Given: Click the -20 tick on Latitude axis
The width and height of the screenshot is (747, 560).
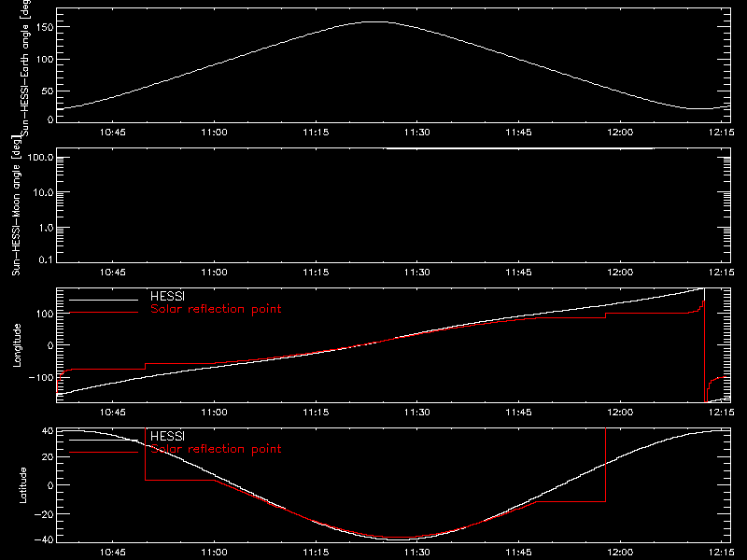Looking at the screenshot, I should tap(44, 514).
